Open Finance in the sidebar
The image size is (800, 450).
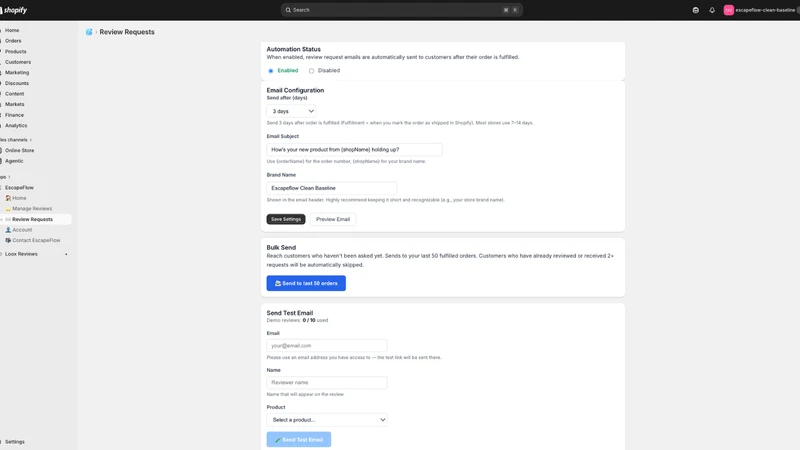pos(14,115)
